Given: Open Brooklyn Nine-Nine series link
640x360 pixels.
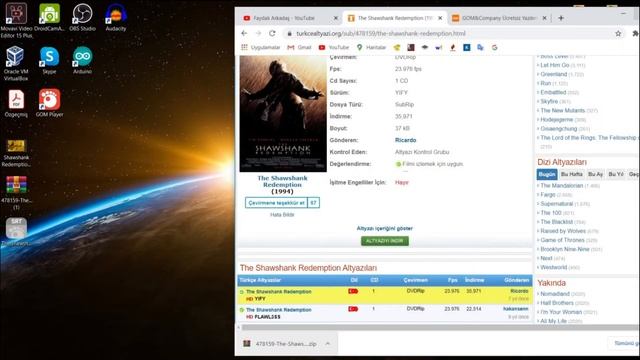Looking at the screenshot, I should click(565, 249).
